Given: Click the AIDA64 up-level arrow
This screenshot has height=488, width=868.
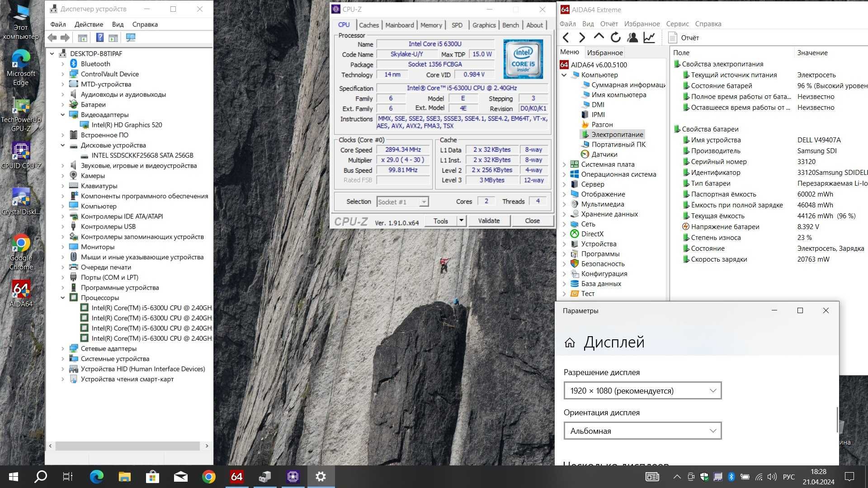Looking at the screenshot, I should pyautogui.click(x=599, y=37).
